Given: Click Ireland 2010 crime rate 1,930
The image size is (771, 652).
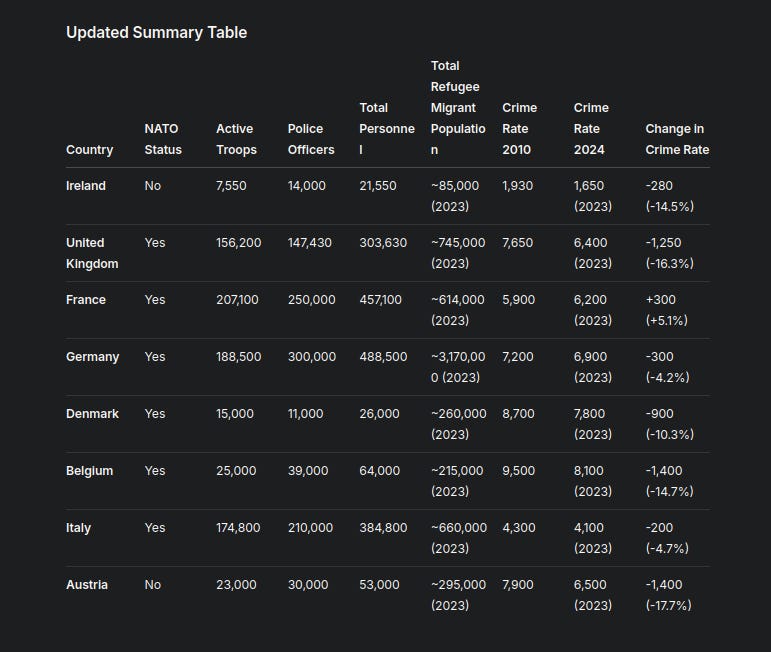Looking at the screenshot, I should (517, 186).
